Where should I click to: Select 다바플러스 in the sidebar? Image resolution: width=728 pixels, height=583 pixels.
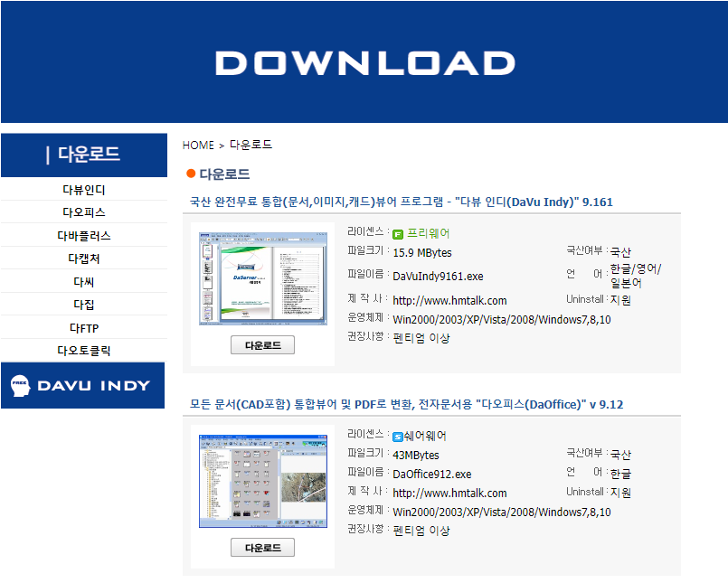tap(83, 236)
